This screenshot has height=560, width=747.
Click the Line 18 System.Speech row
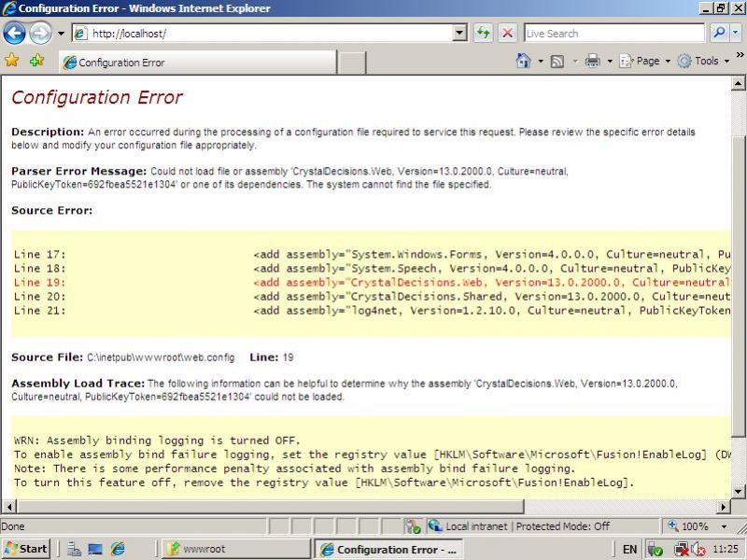click(x=372, y=268)
